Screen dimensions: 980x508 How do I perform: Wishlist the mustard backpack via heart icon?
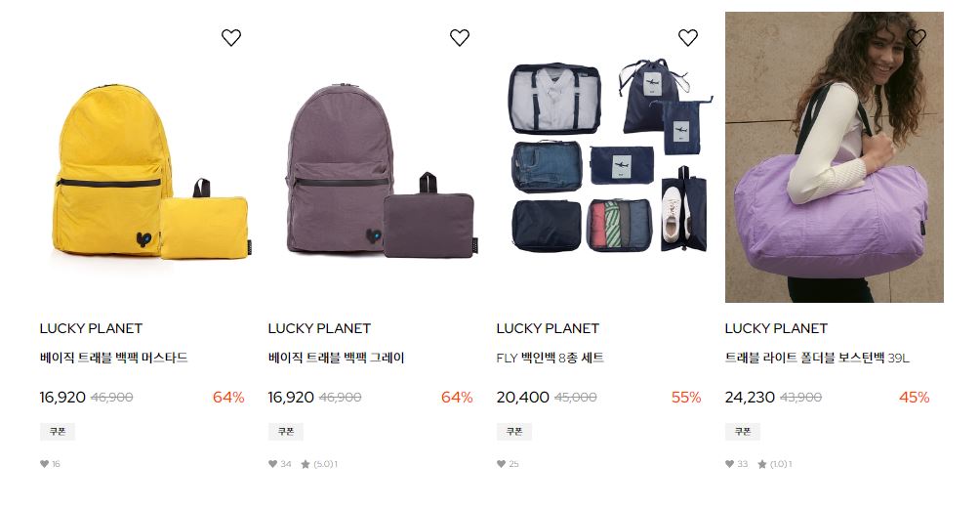[x=231, y=37]
